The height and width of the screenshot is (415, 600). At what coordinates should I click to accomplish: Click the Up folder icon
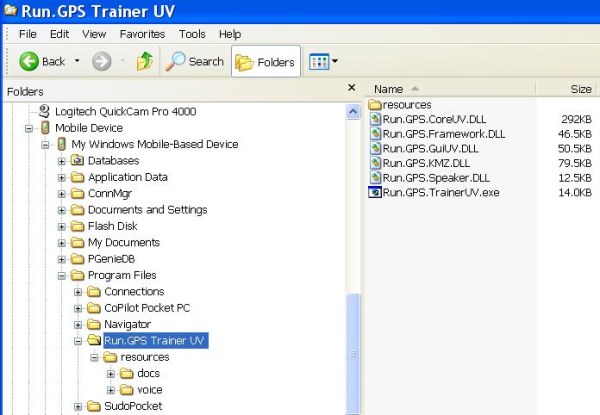(x=144, y=62)
